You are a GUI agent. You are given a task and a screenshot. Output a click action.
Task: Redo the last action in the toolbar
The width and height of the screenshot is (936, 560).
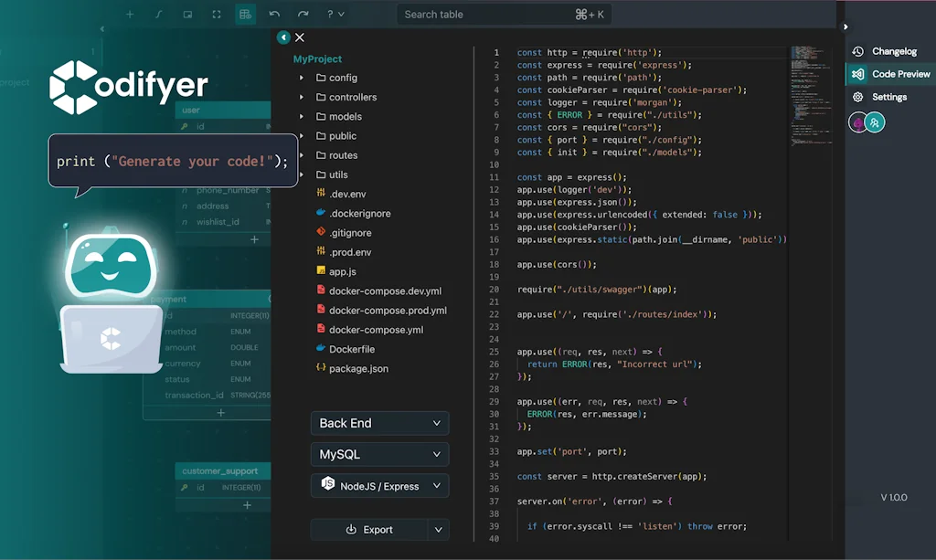pos(303,14)
